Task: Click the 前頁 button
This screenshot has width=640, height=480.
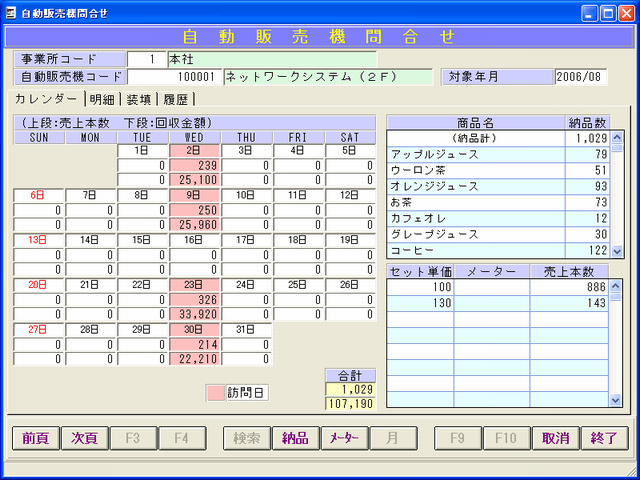Action: click(36, 438)
